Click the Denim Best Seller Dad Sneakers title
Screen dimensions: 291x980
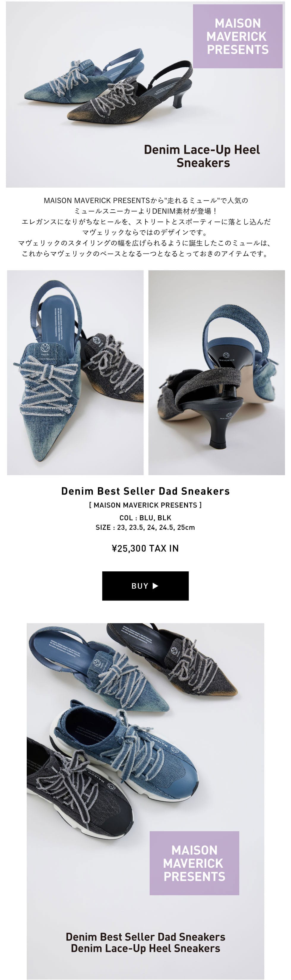[145, 491]
